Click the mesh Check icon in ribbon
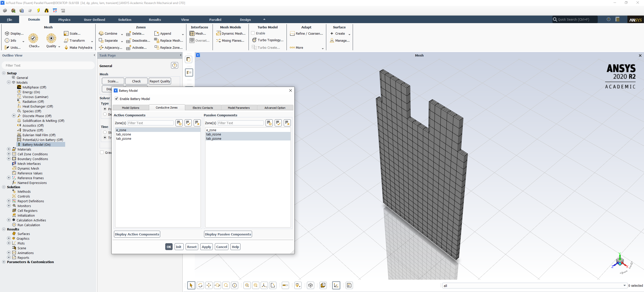 tap(33, 38)
